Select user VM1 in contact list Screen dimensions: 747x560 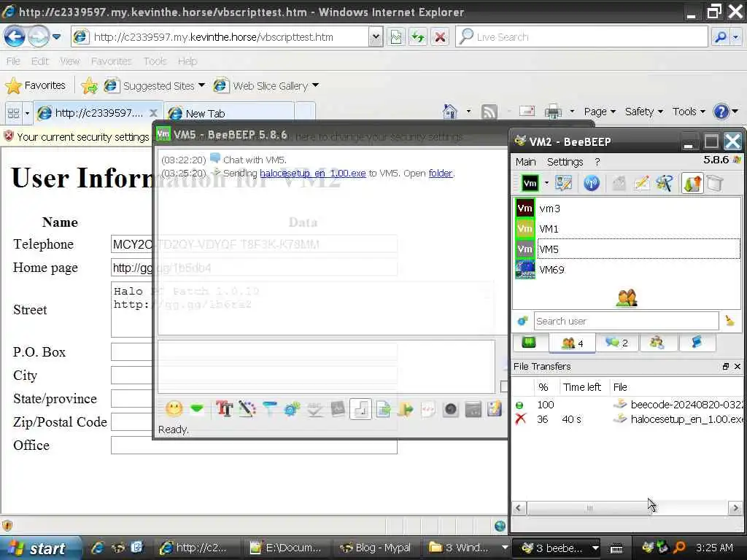(x=628, y=228)
